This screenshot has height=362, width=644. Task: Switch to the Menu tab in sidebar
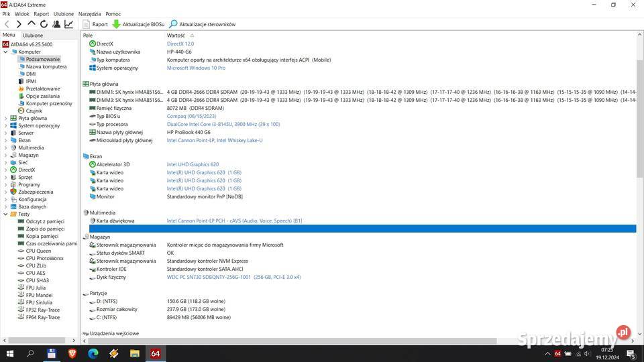coord(9,35)
